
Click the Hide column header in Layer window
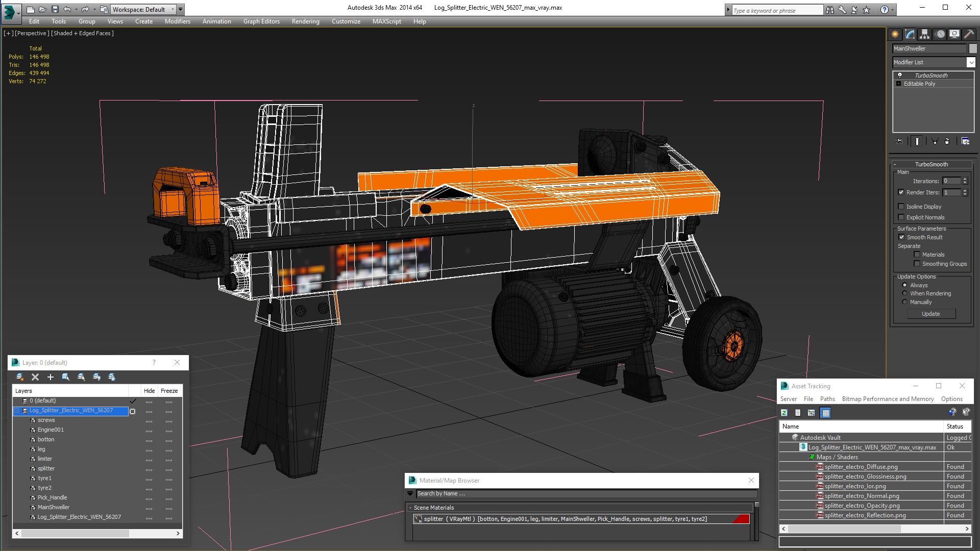tap(149, 391)
